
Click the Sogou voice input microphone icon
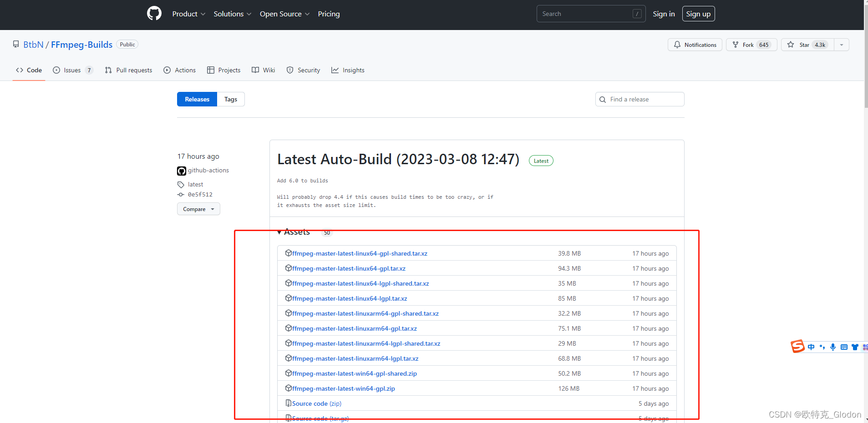(x=833, y=347)
